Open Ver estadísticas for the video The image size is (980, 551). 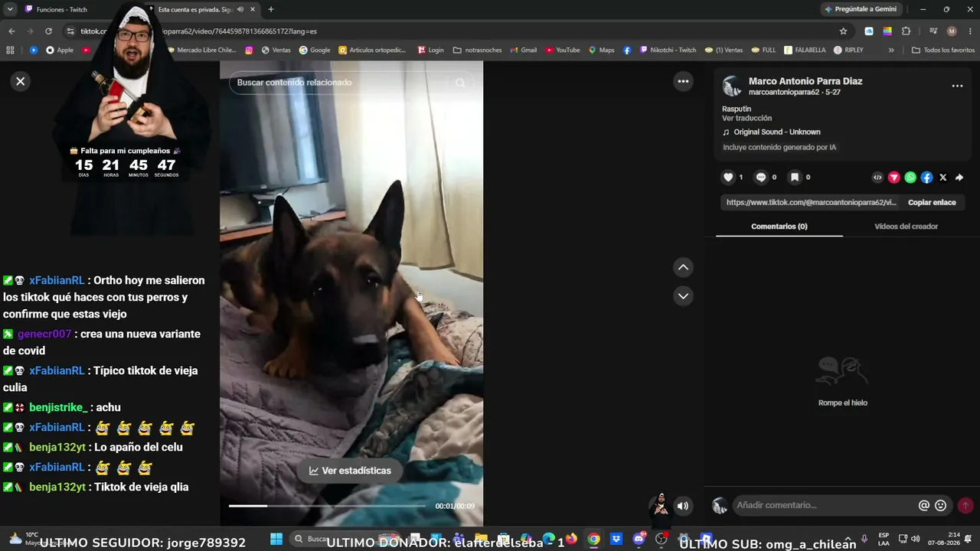tap(350, 471)
